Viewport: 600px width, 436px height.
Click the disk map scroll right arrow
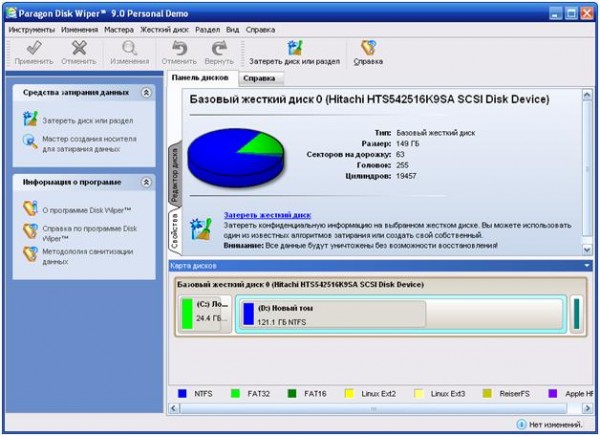pos(587,408)
